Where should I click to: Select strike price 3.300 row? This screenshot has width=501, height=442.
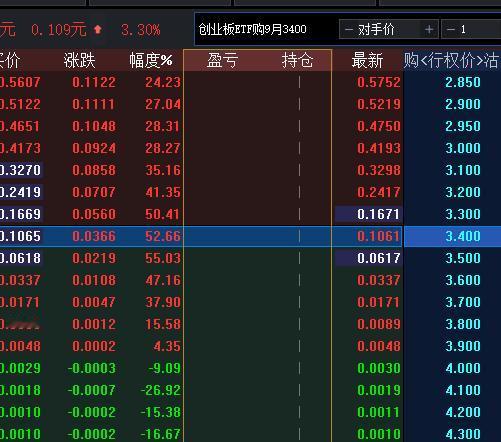[x=463, y=214]
